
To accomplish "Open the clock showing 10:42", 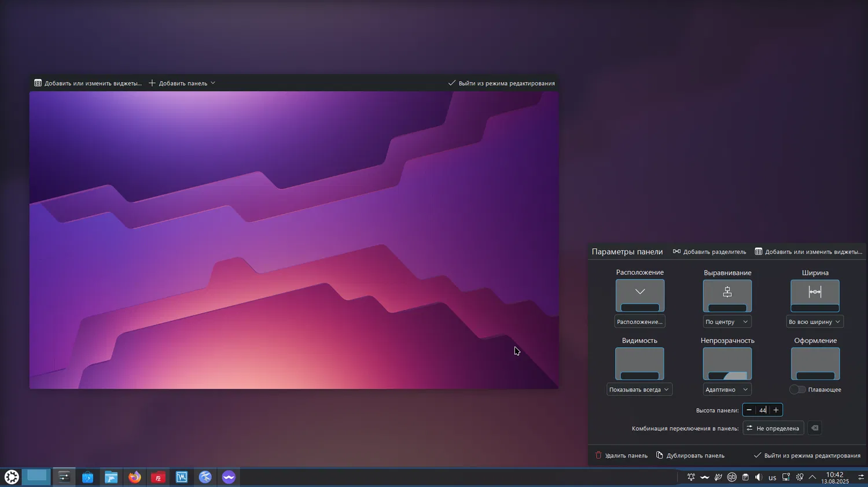I will (834, 478).
